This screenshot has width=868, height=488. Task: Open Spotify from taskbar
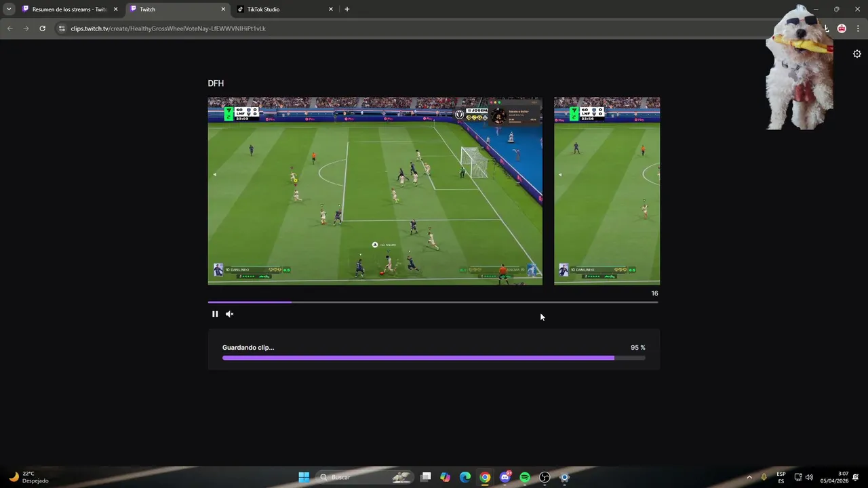[525, 477]
